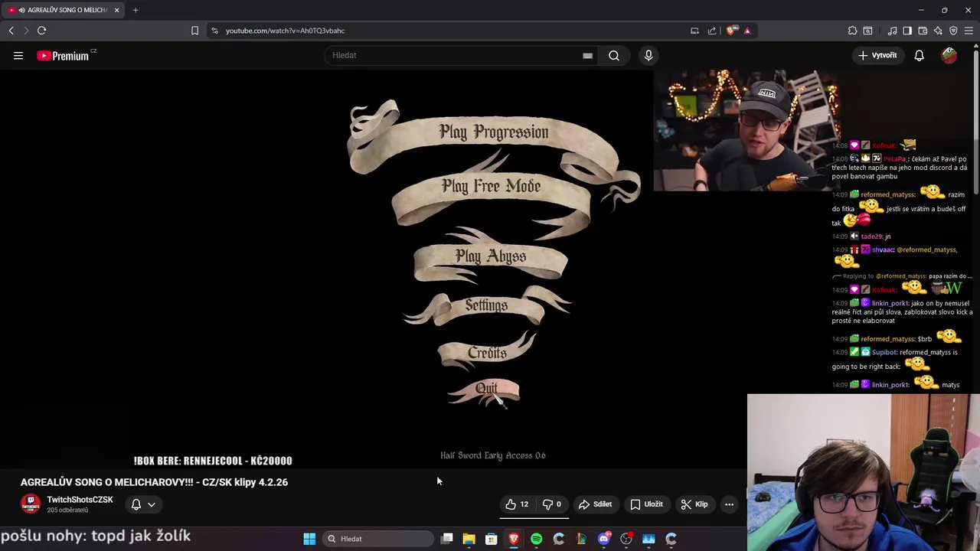The height and width of the screenshot is (551, 980).
Task: Open Spotify from the taskbar
Action: pos(536,539)
